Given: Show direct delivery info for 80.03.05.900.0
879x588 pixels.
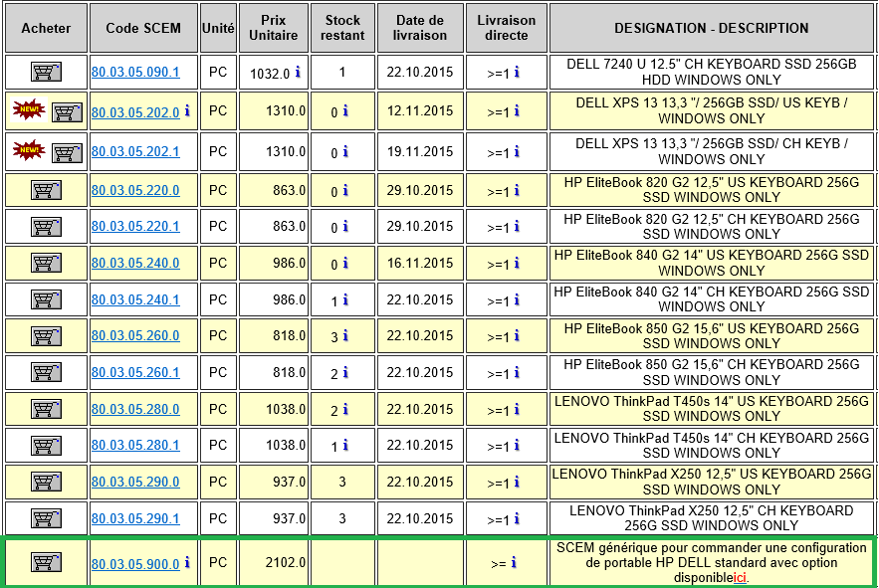Looking at the screenshot, I should [514, 562].
